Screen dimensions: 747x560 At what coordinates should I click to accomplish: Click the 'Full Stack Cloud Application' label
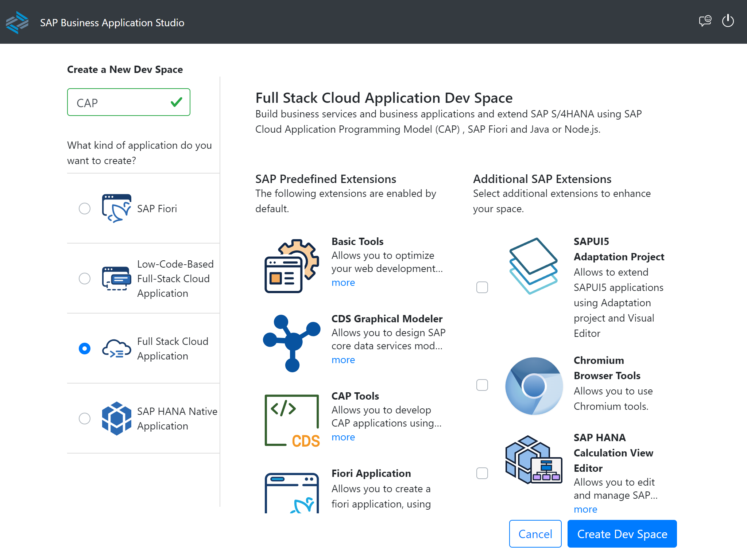click(173, 349)
